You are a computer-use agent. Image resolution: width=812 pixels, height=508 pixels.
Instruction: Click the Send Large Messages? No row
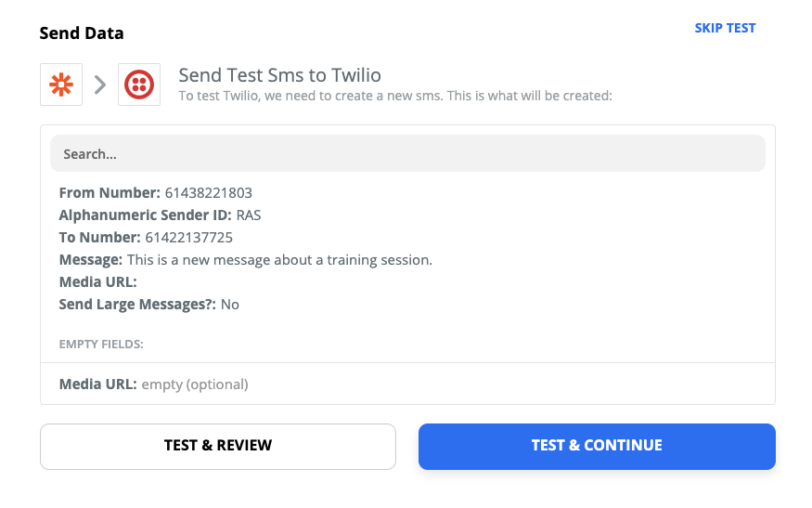coord(148,305)
